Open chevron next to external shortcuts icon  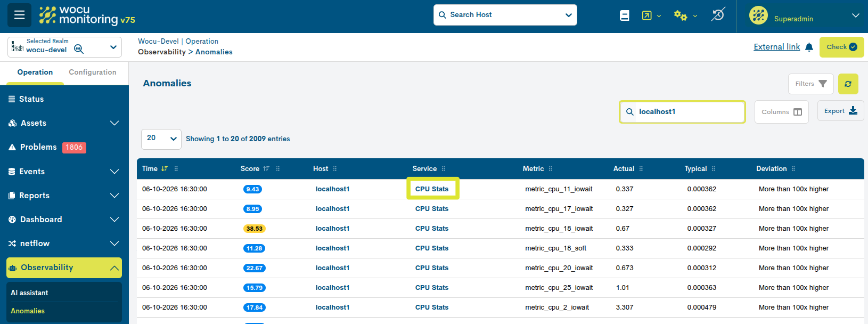[x=659, y=16]
